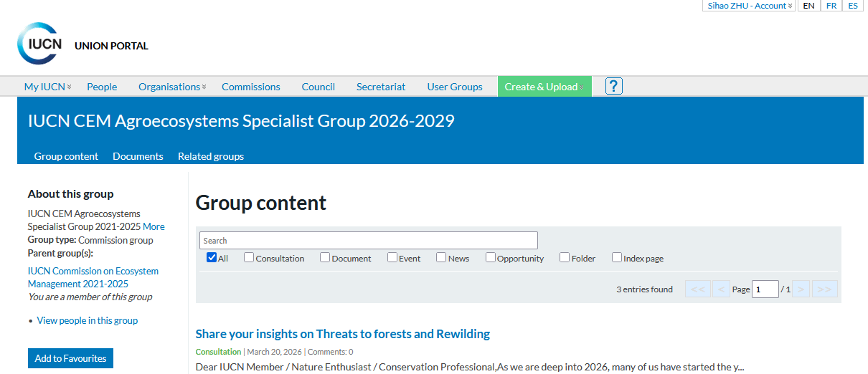This screenshot has width=868, height=374.
Task: Go to previous results page
Action: click(722, 289)
